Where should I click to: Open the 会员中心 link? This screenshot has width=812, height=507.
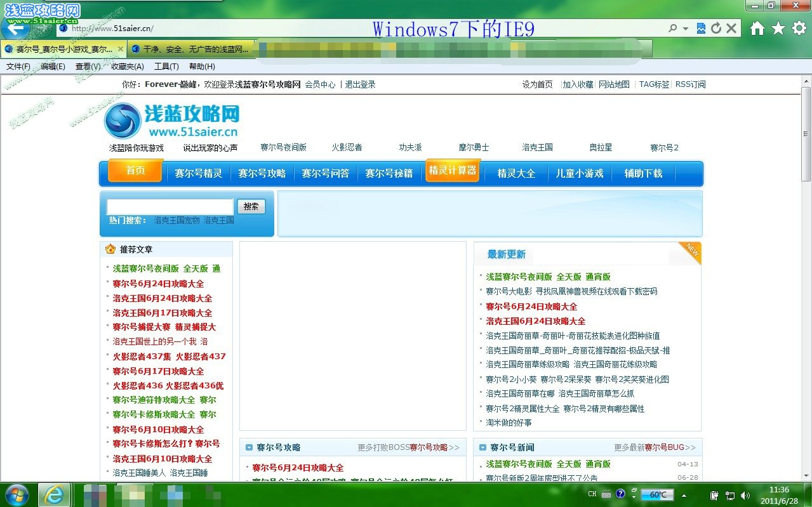320,84
